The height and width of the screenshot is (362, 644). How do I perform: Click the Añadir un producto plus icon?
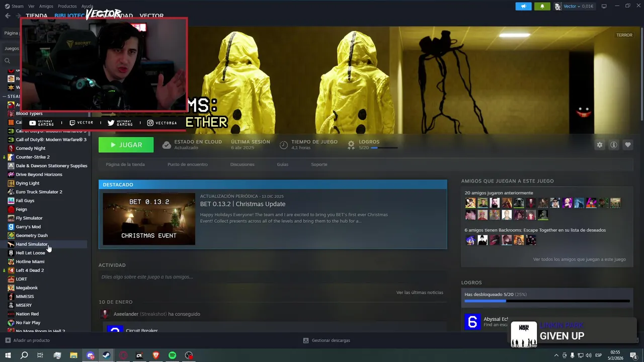pyautogui.click(x=8, y=340)
